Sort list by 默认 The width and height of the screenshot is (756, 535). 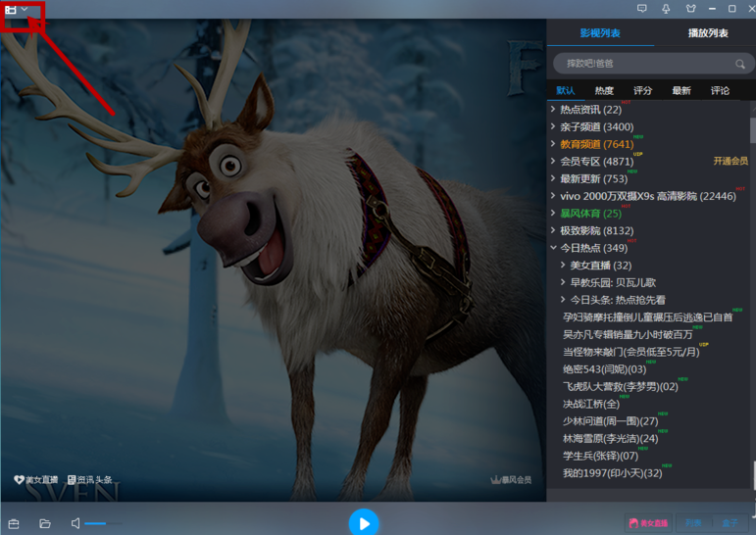(566, 90)
